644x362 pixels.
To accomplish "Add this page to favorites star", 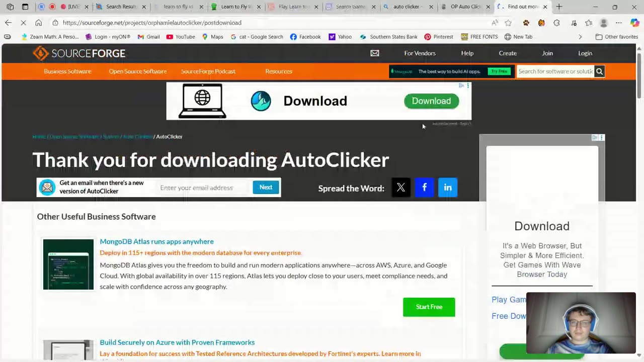I will point(508,23).
